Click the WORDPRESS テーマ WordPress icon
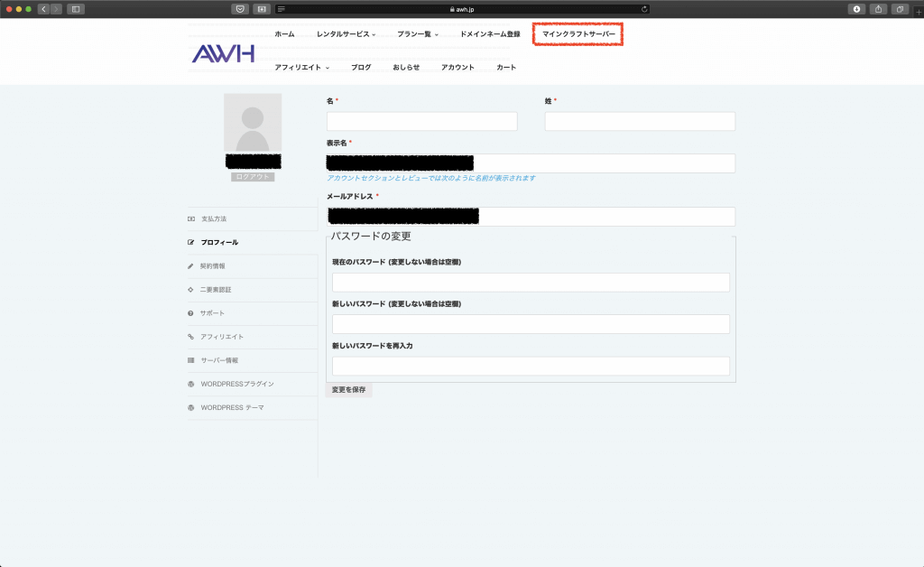Viewport: 924px width, 567px height. click(x=191, y=407)
